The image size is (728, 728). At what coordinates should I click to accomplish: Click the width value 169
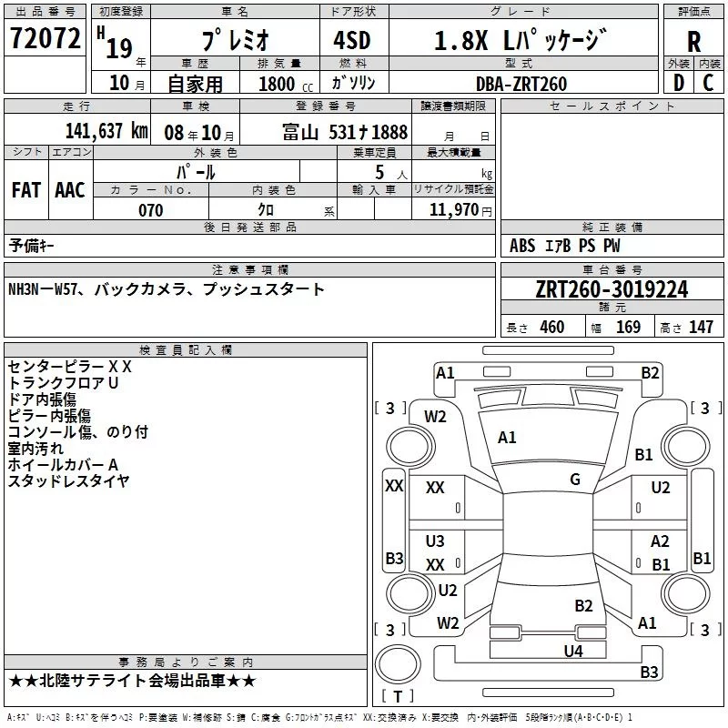pyautogui.click(x=628, y=328)
